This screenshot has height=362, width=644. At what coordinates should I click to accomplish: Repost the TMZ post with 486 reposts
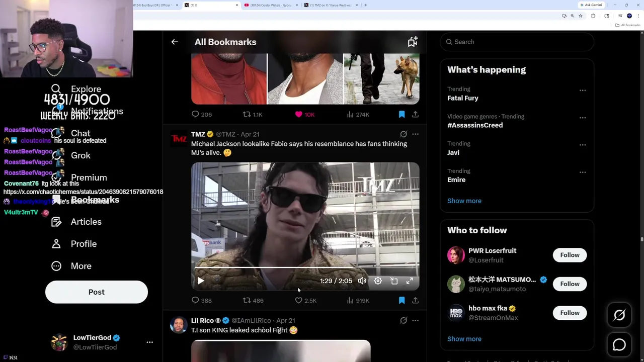pos(253,301)
